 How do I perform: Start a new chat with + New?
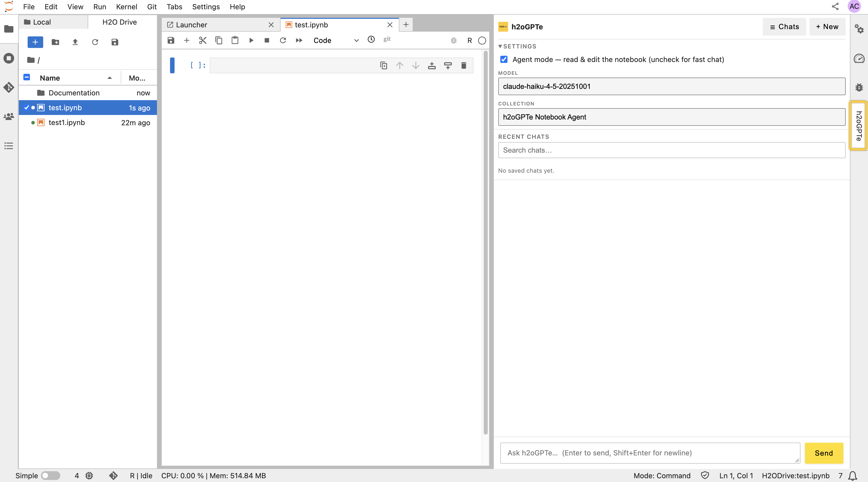pyautogui.click(x=827, y=27)
